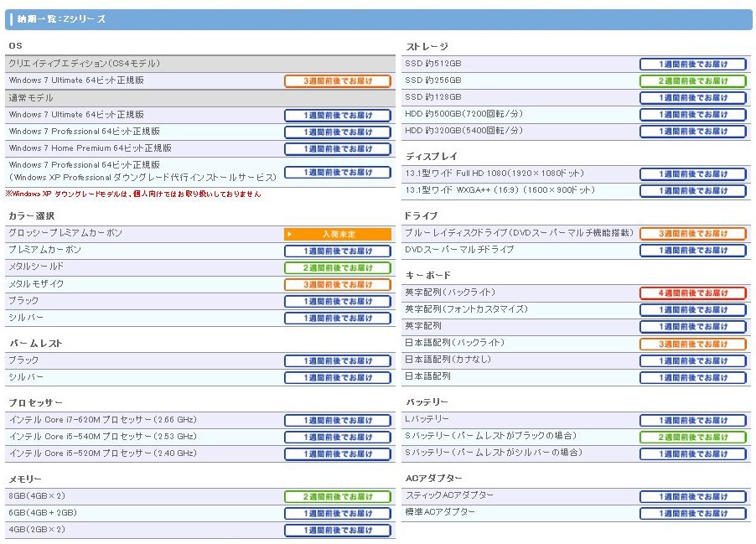This screenshot has height=544, width=756.
Task: Click the orange badge beside メタルモザイク
Action: pyautogui.click(x=338, y=285)
